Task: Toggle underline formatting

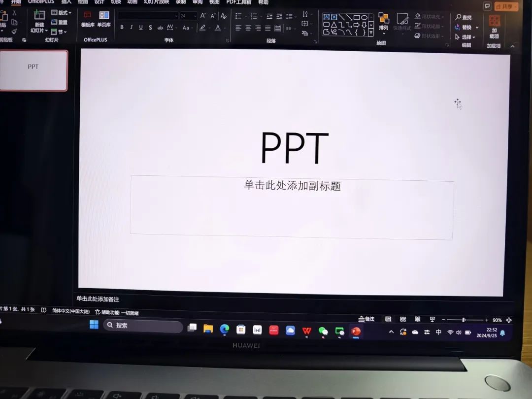Action: pyautogui.click(x=141, y=27)
